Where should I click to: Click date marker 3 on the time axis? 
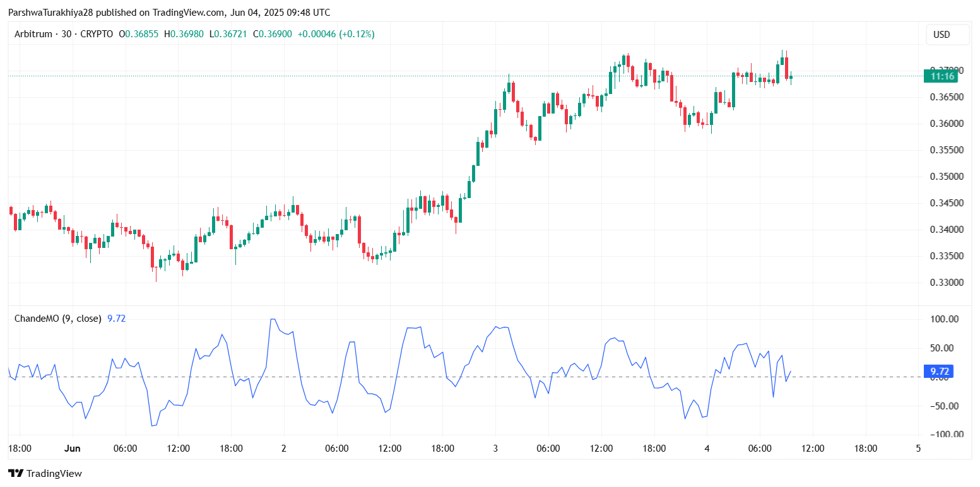(495, 449)
